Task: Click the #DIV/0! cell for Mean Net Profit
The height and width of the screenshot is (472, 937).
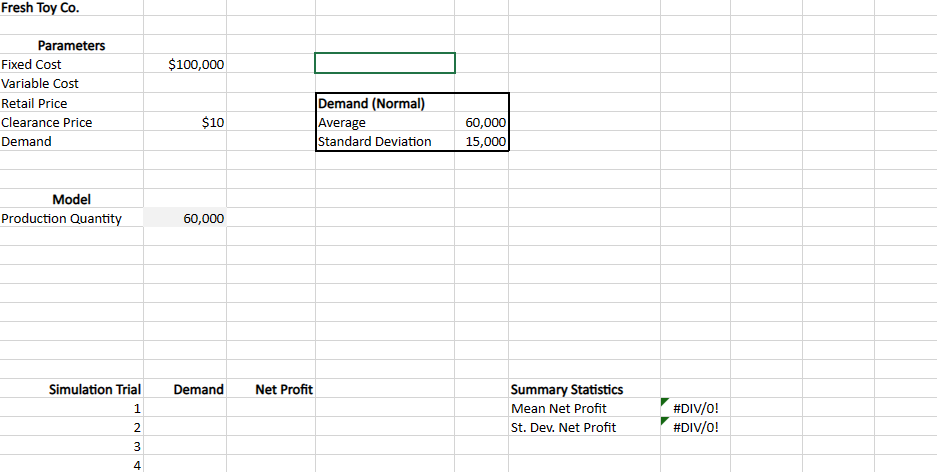Action: [696, 409]
